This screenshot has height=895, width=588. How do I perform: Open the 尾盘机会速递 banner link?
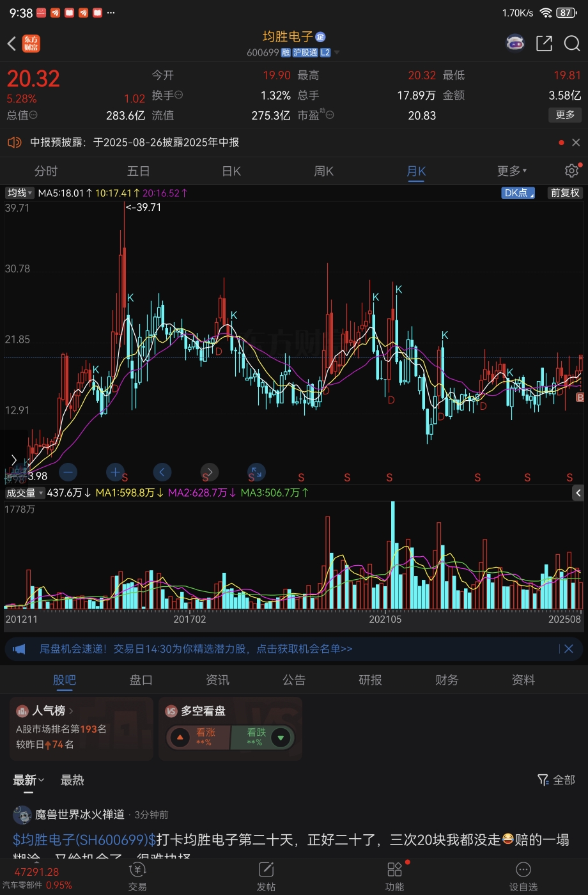196,649
